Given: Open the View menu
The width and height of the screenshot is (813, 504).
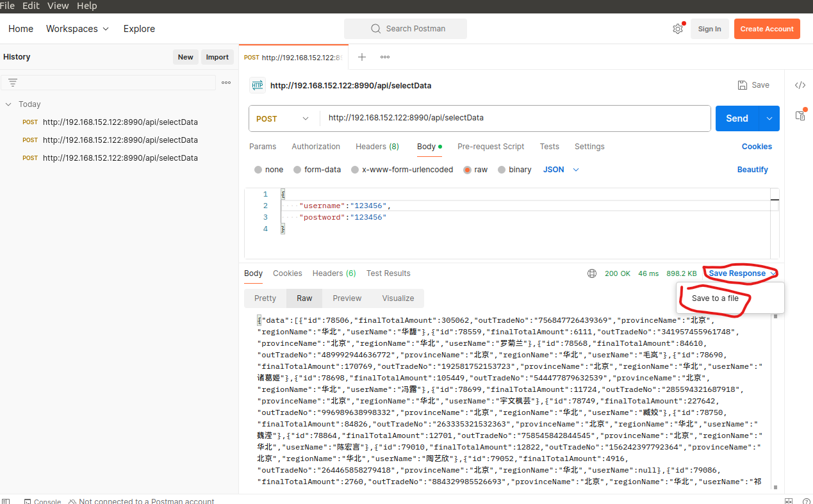Looking at the screenshot, I should (58, 6).
